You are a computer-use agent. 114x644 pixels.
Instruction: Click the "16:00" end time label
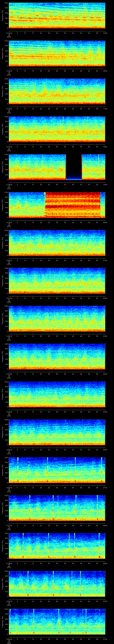click(x=105, y=71)
